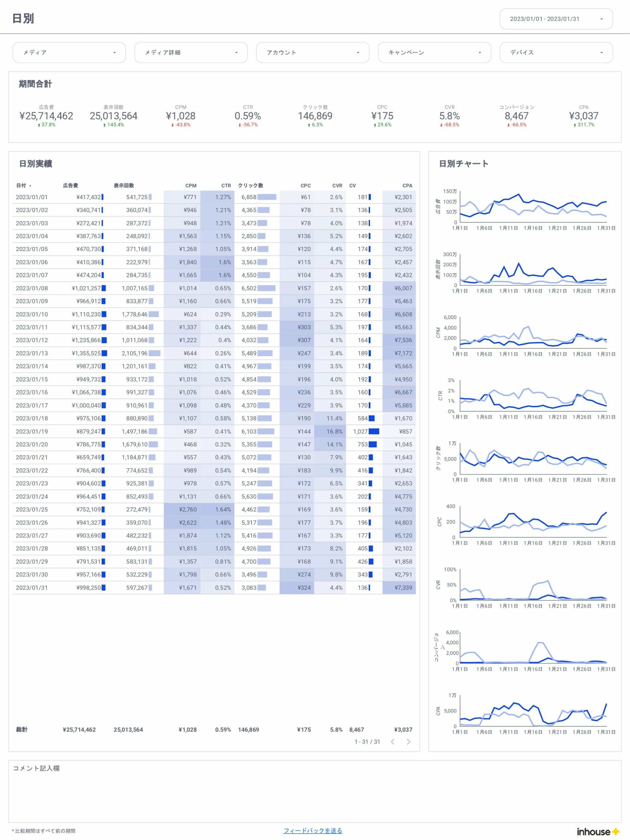Screen dimensions: 630x840
Task: Click the inhouse logo at bottom right
Action: pyautogui.click(x=598, y=831)
